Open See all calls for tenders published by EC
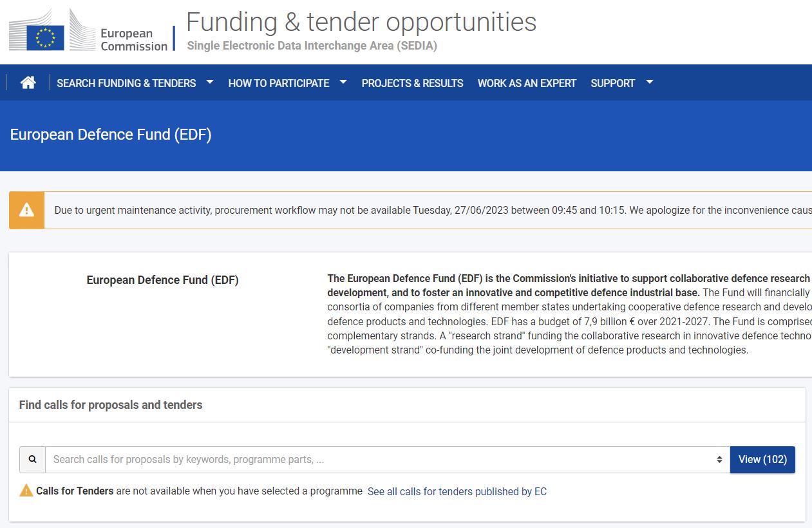The image size is (812, 528). (457, 491)
